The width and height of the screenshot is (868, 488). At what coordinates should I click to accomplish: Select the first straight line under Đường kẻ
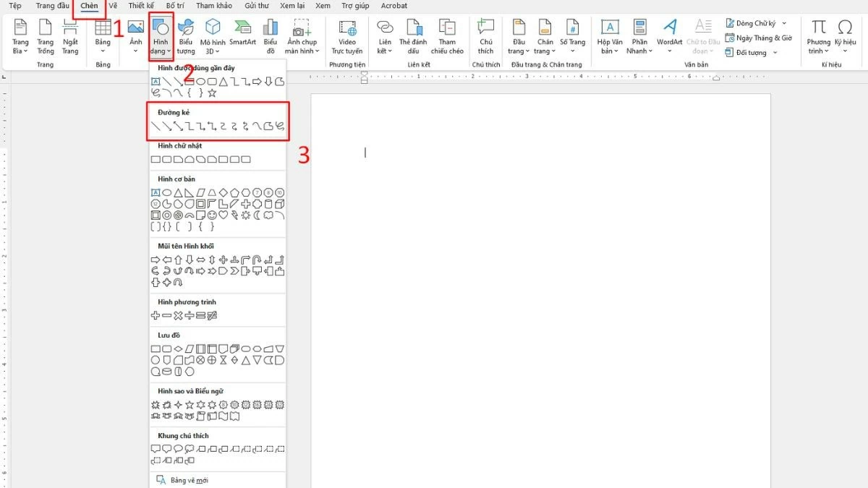pyautogui.click(x=156, y=127)
